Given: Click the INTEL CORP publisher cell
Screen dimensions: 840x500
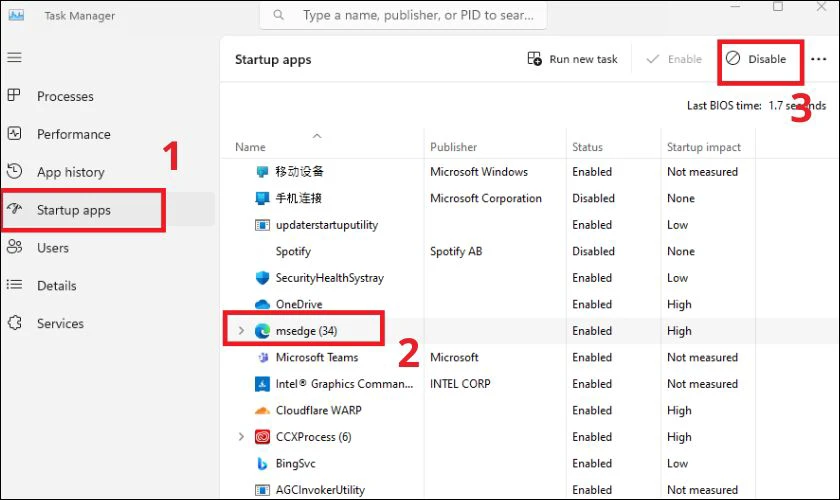Looking at the screenshot, I should [x=460, y=384].
